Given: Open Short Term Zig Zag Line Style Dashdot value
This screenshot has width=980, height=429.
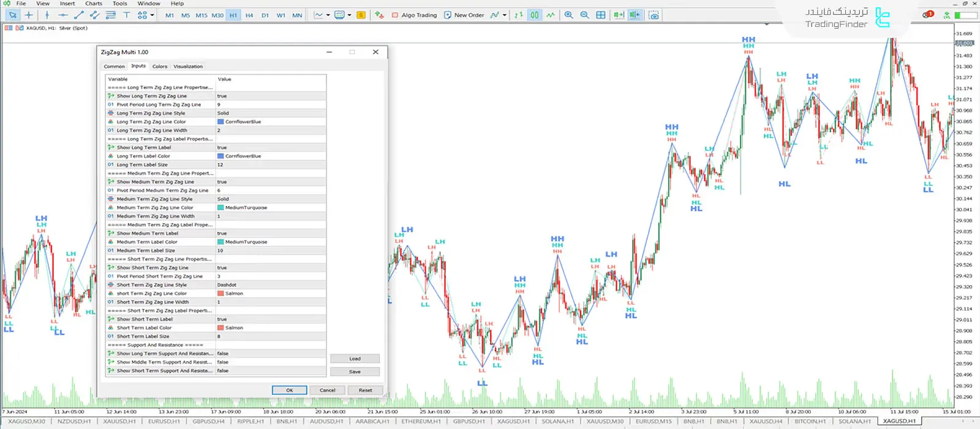Looking at the screenshot, I should pyautogui.click(x=269, y=285).
